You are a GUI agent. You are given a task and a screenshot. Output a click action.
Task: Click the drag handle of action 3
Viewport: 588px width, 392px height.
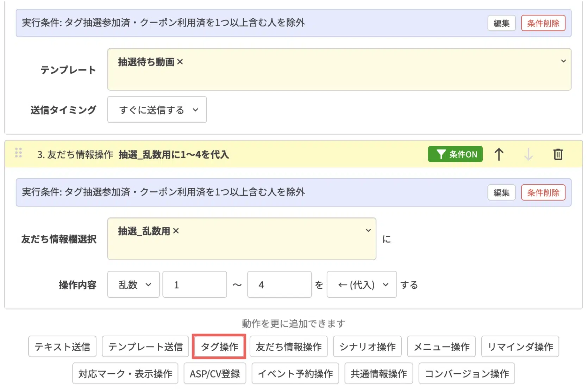[x=19, y=153]
